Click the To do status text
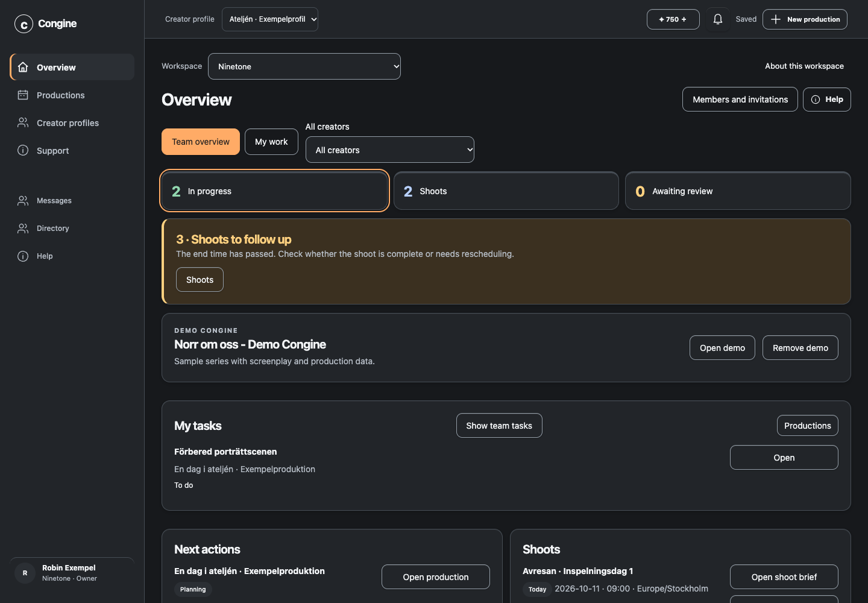 184,485
